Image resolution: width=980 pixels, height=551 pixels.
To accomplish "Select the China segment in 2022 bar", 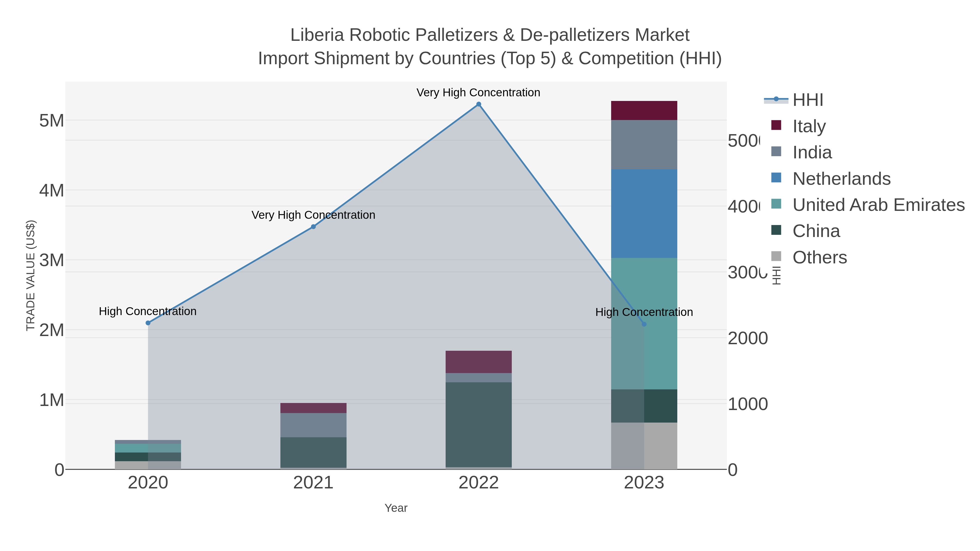I will (x=479, y=425).
